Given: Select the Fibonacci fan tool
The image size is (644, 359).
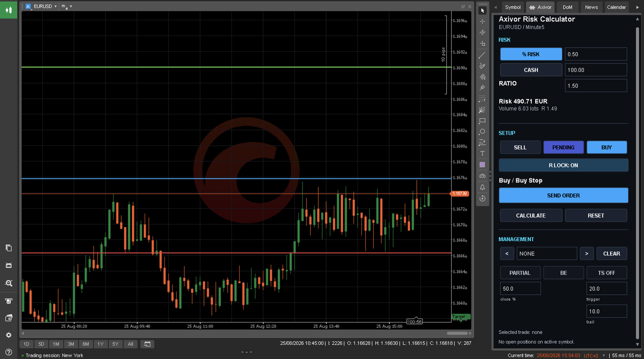Looking at the screenshot, I should tap(482, 110).
